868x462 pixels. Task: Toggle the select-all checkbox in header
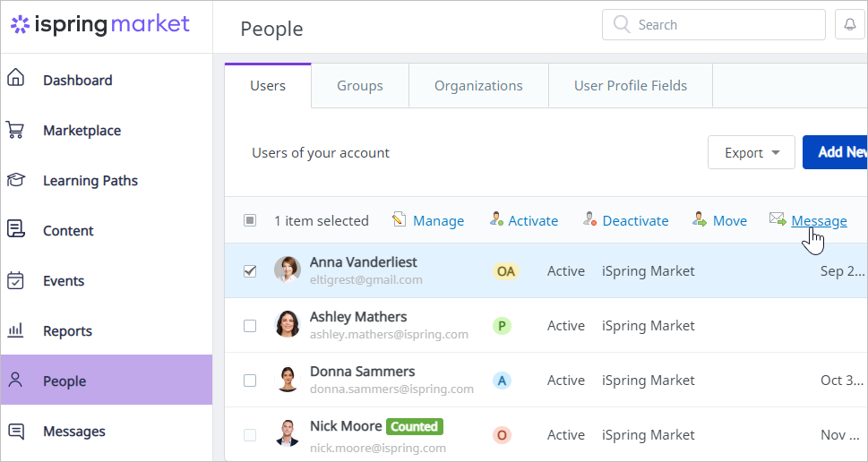pos(250,220)
